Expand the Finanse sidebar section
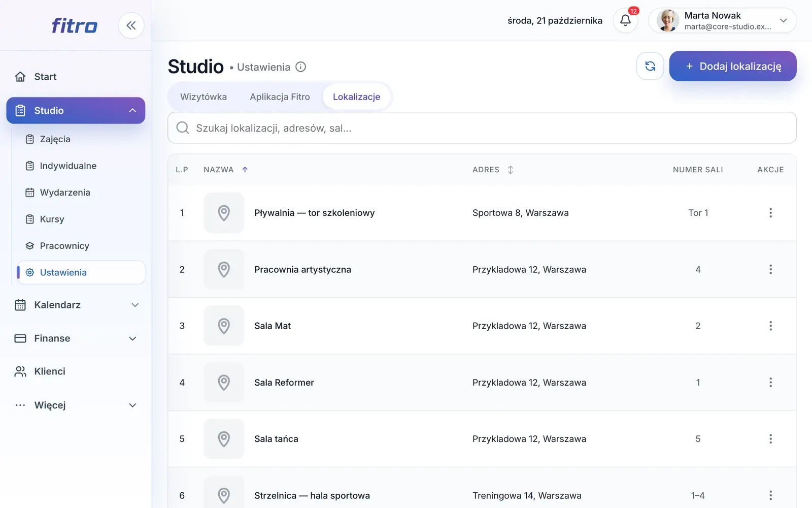 click(x=132, y=338)
